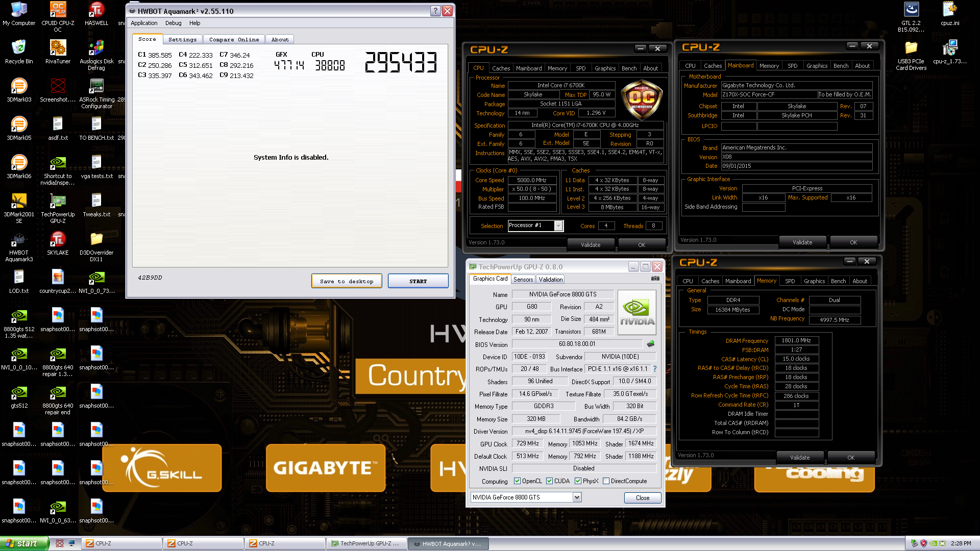Select the HWBOT Aquamark3 taskbar button
The width and height of the screenshot is (980, 551).
tap(448, 543)
